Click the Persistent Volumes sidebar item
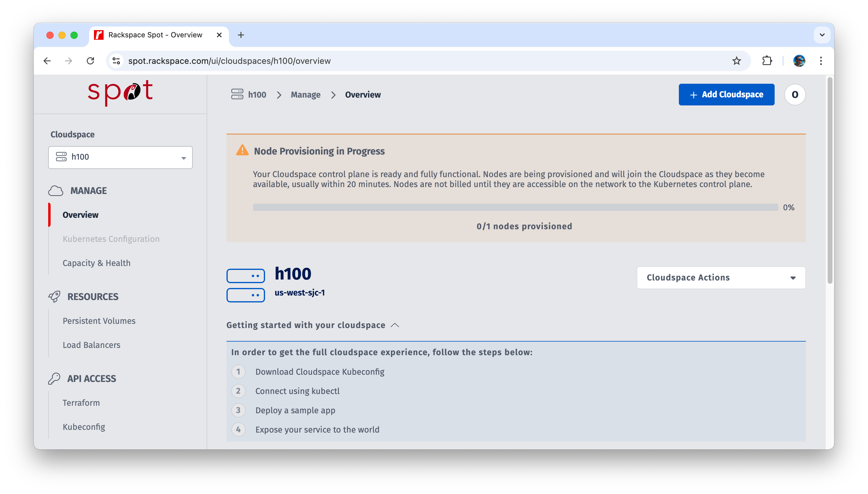868x494 pixels. pyautogui.click(x=100, y=320)
